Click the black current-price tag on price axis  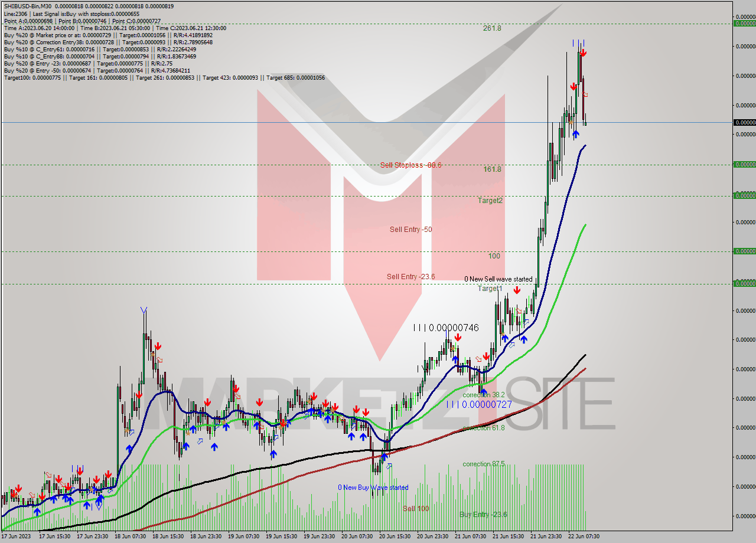(x=744, y=122)
